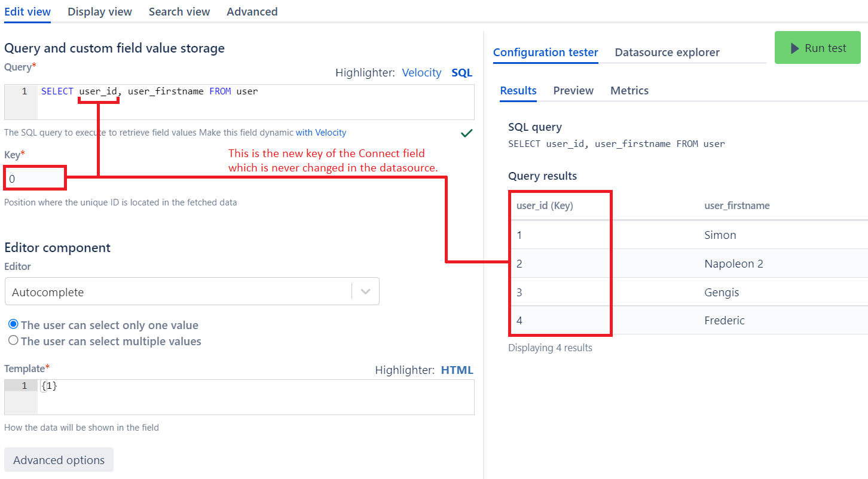Image resolution: width=868 pixels, height=479 pixels.
Task: Choose the Velocity highlighter for the query
Action: (421, 73)
